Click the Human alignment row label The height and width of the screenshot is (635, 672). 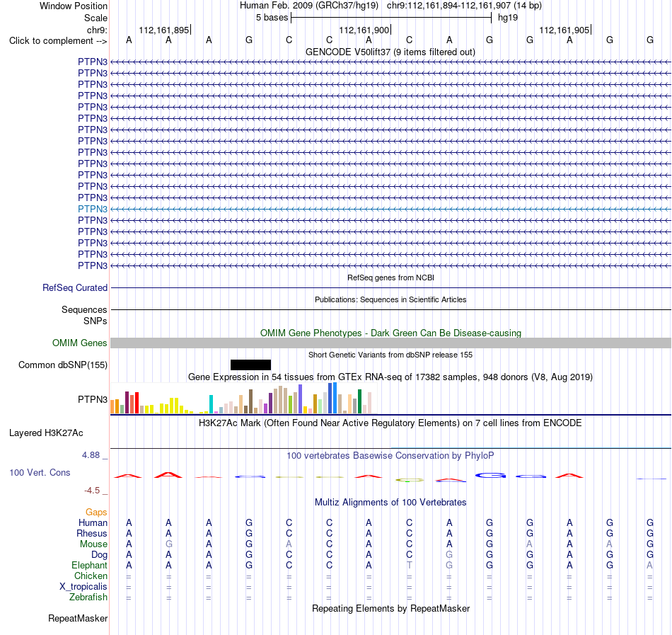coord(93,523)
